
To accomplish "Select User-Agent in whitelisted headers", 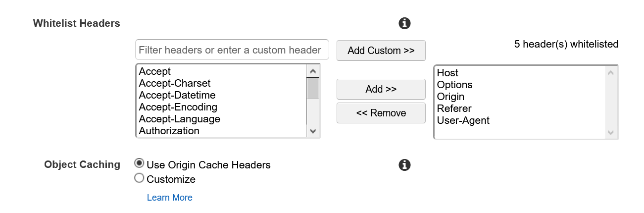I will tap(463, 120).
